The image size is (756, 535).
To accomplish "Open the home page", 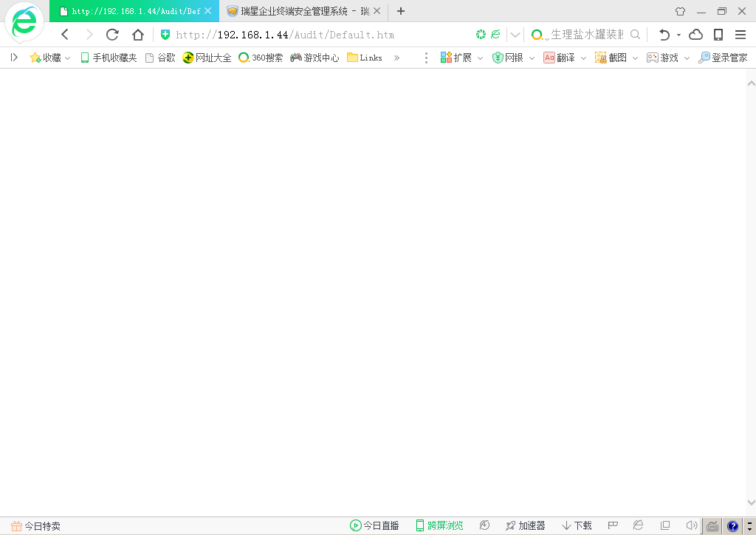I will 138,34.
